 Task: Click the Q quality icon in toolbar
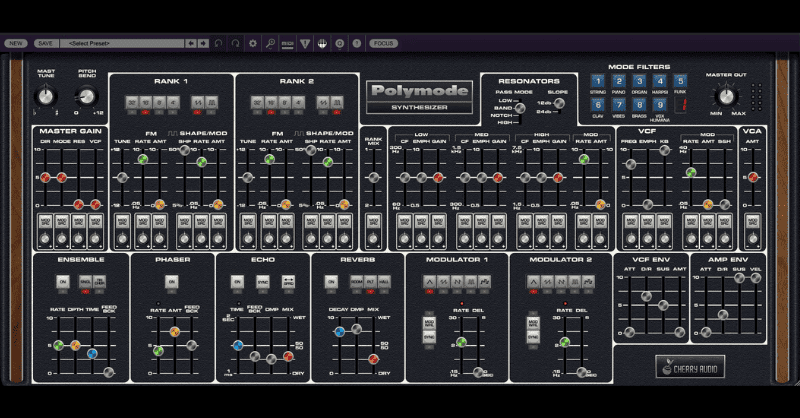point(340,43)
